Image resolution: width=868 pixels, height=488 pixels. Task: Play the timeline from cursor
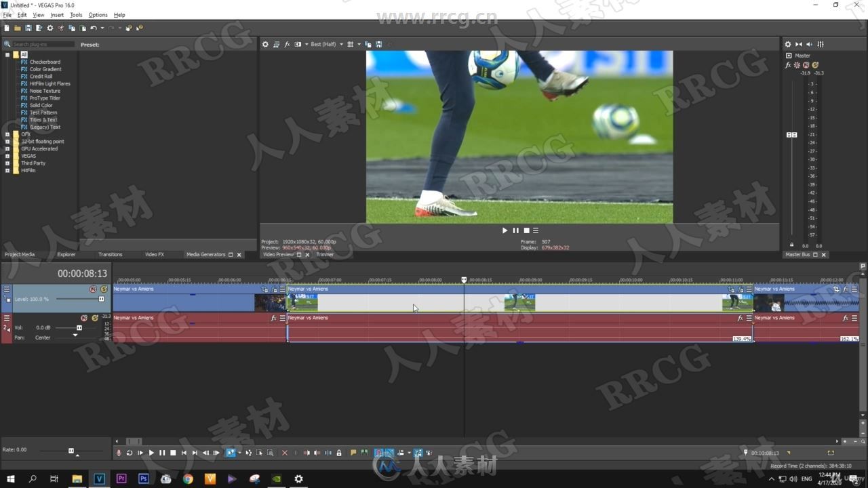pos(151,453)
